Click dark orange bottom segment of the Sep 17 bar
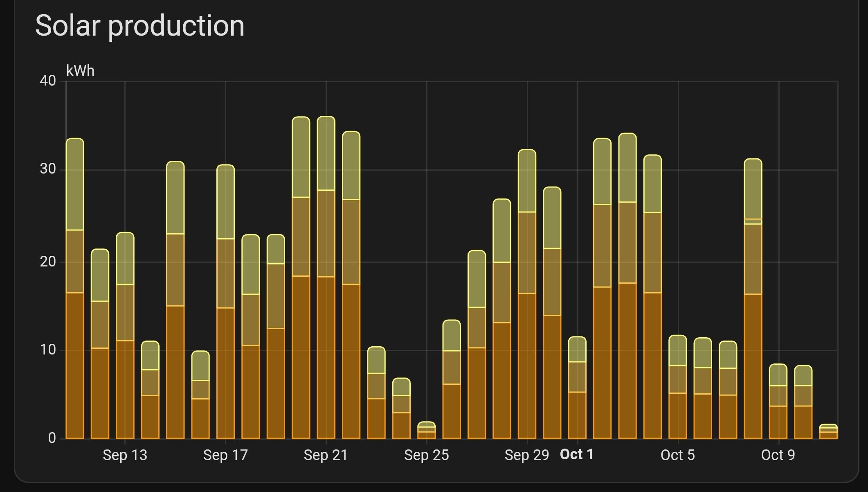Viewport: 868px width, 492px height. coord(225,372)
